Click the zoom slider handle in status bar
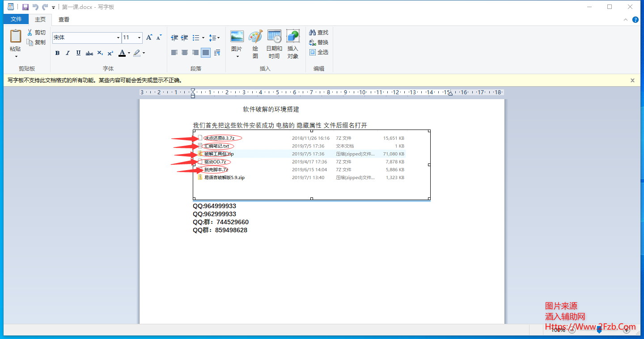The height and width of the screenshot is (339, 644). (599, 330)
